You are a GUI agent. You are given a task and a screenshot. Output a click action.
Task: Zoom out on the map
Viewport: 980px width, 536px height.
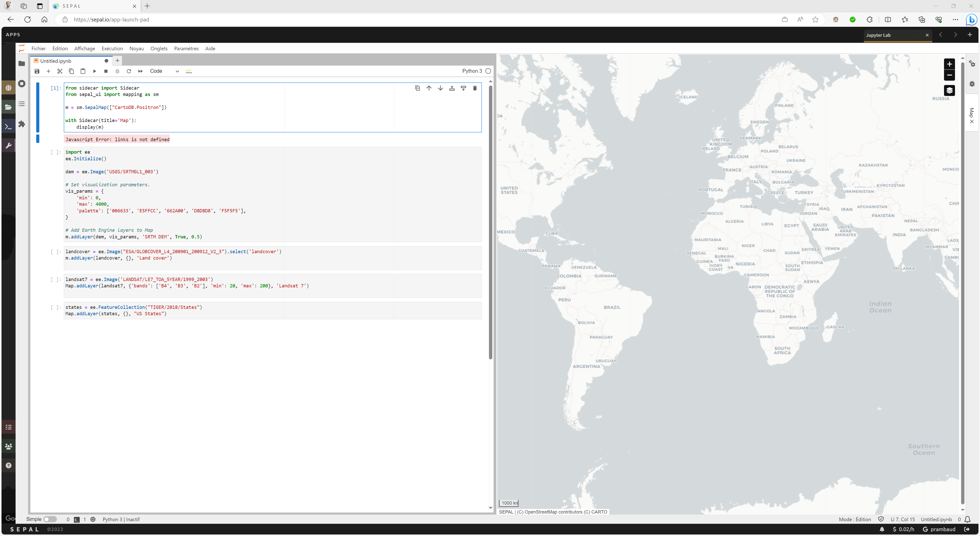(949, 75)
